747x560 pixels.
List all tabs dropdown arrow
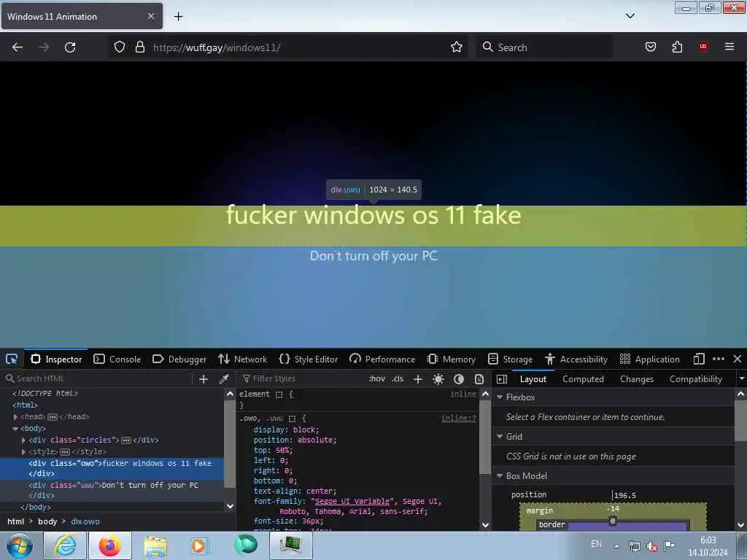click(x=630, y=16)
